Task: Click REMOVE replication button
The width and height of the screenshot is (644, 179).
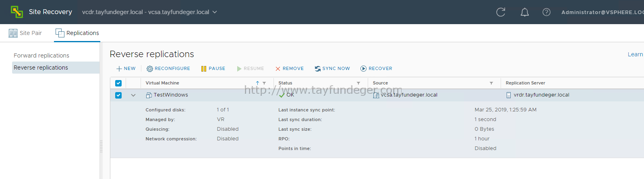Action: pos(290,68)
